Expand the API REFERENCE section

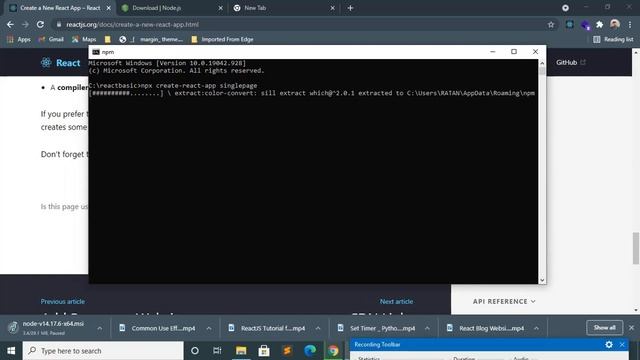pyautogui.click(x=504, y=301)
